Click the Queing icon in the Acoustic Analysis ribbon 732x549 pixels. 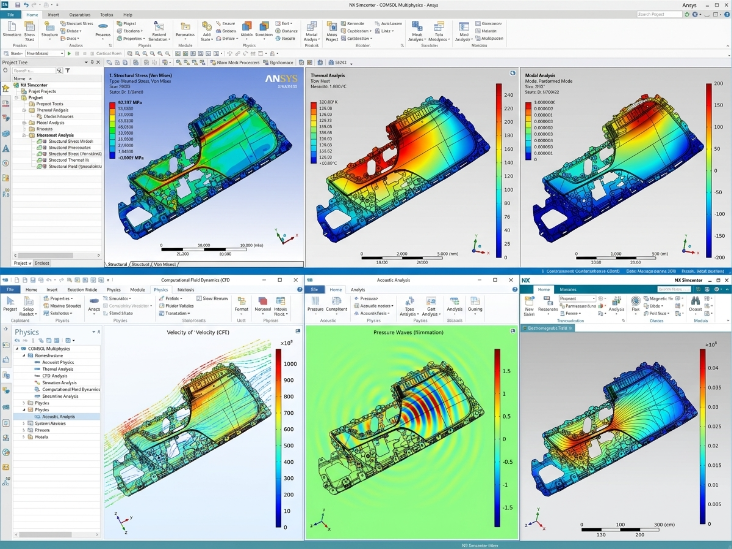pyautogui.click(x=475, y=301)
